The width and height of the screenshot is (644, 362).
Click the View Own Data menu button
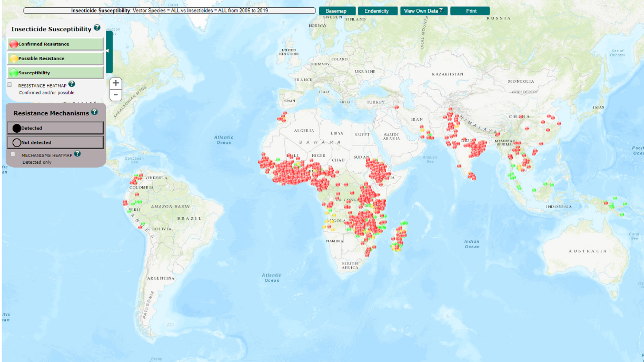[420, 11]
